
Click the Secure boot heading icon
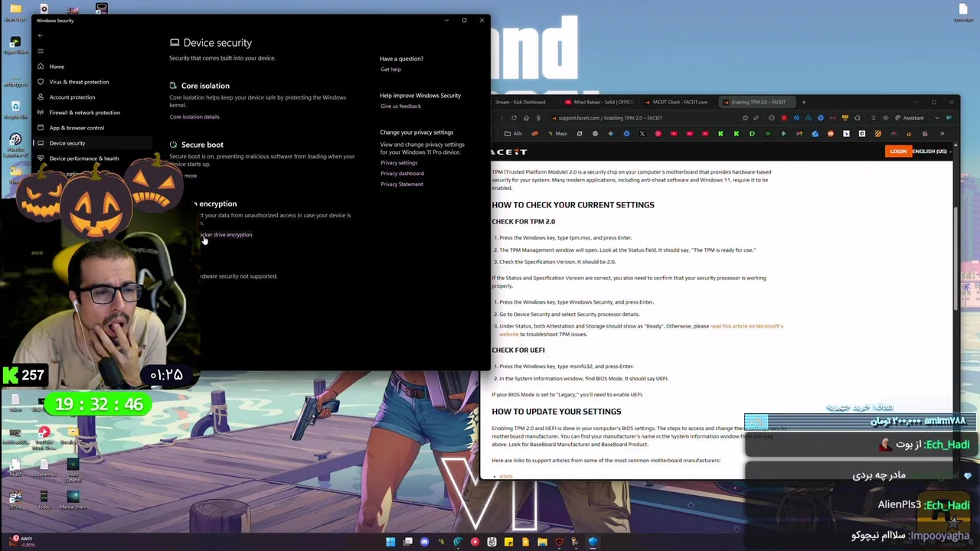click(174, 145)
